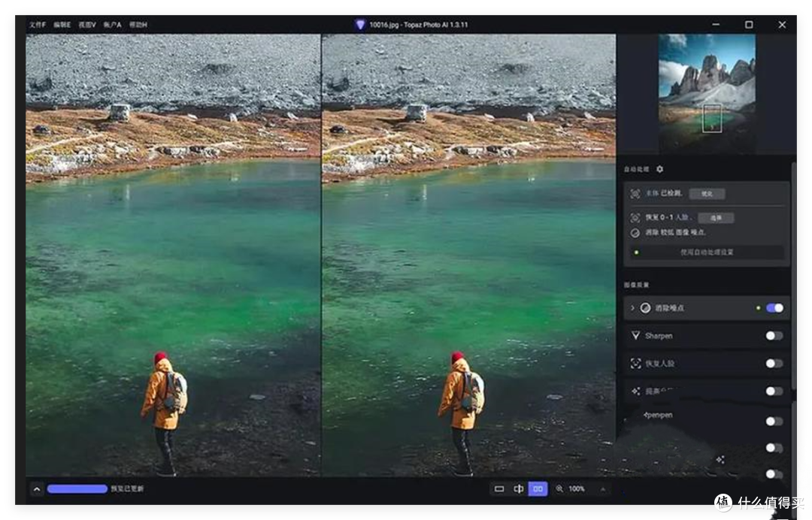The image size is (812, 520).
Task: Click the 消除噪点 label text
Action: tap(670, 308)
